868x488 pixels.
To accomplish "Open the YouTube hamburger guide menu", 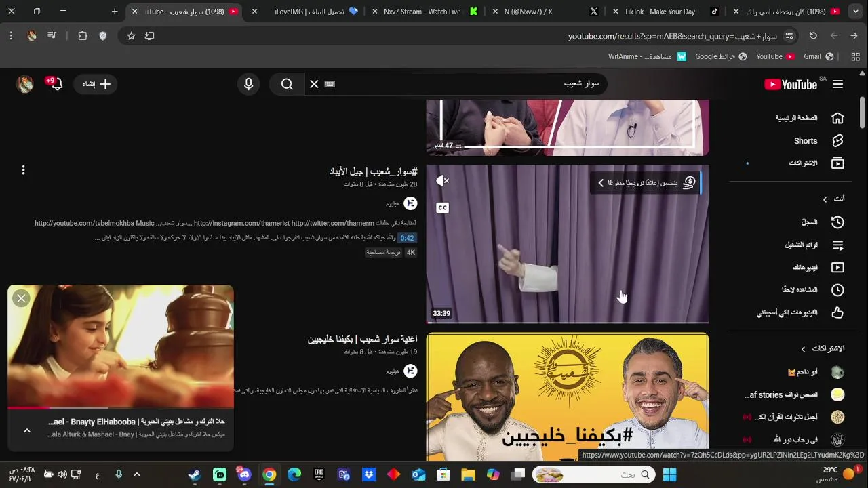I will pos(837,84).
